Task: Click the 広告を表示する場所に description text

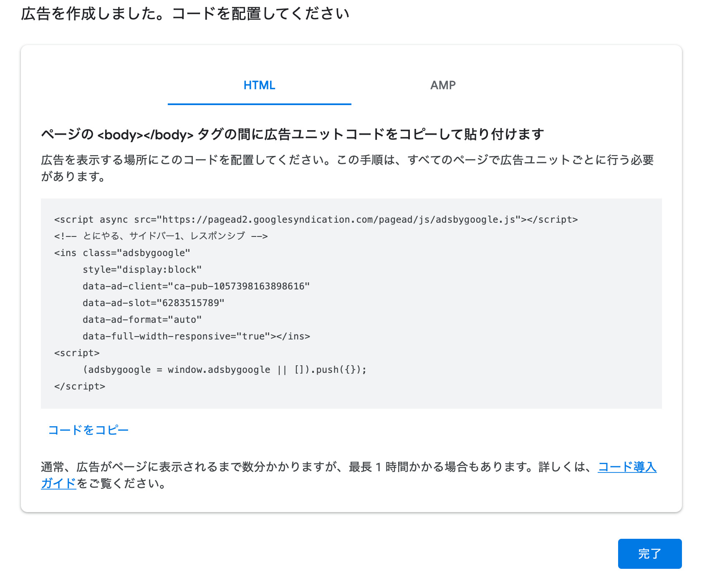Action: coord(347,168)
